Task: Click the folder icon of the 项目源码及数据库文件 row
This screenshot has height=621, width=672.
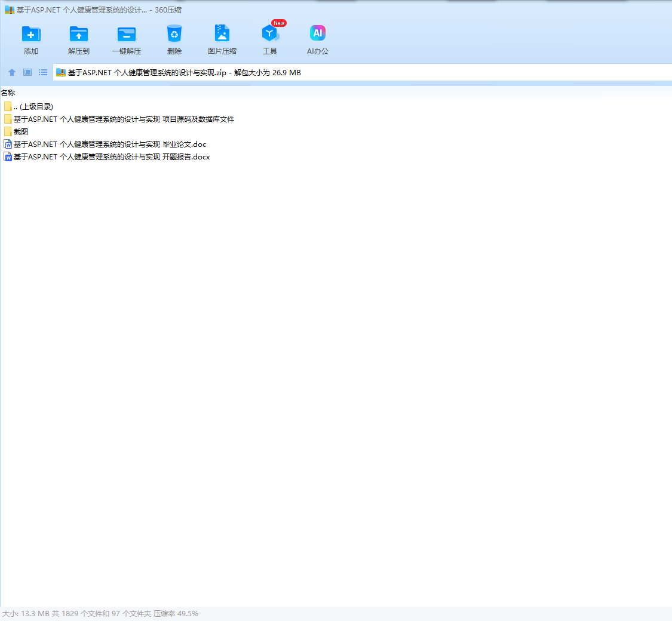Action: pyautogui.click(x=8, y=119)
